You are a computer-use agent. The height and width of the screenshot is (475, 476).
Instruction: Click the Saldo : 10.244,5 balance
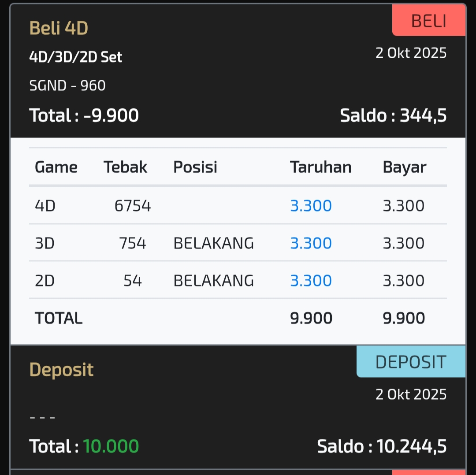pyautogui.click(x=382, y=446)
